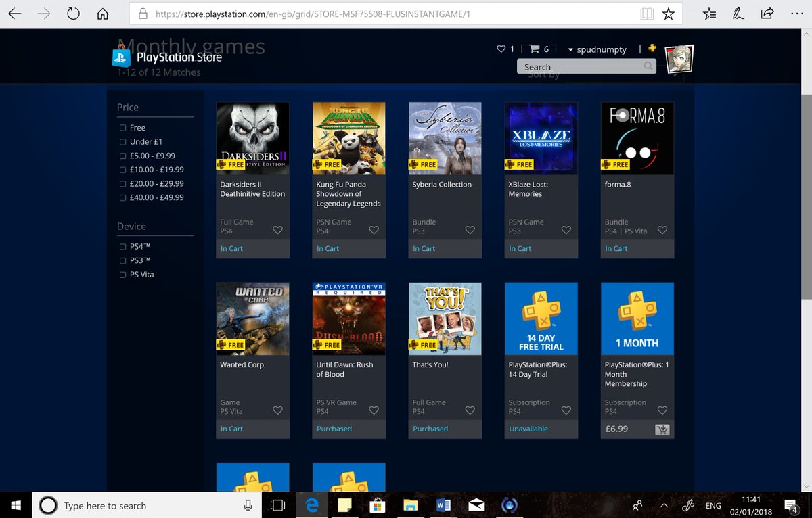The image size is (812, 518).
Task: Open reading view icon in address bar
Action: (647, 14)
